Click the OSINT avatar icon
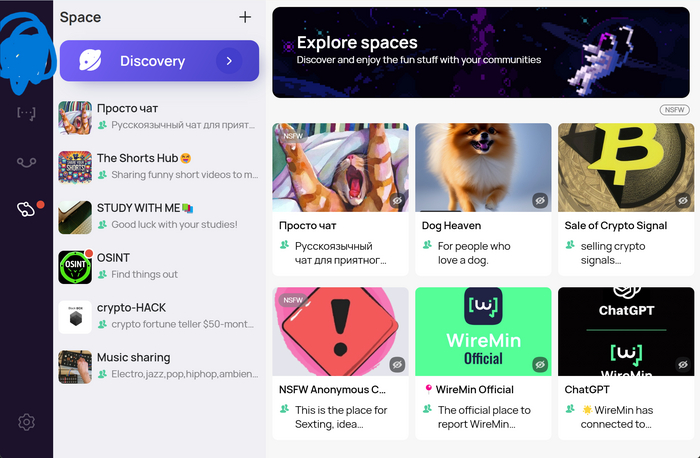Image resolution: width=700 pixels, height=458 pixels. (x=75, y=267)
